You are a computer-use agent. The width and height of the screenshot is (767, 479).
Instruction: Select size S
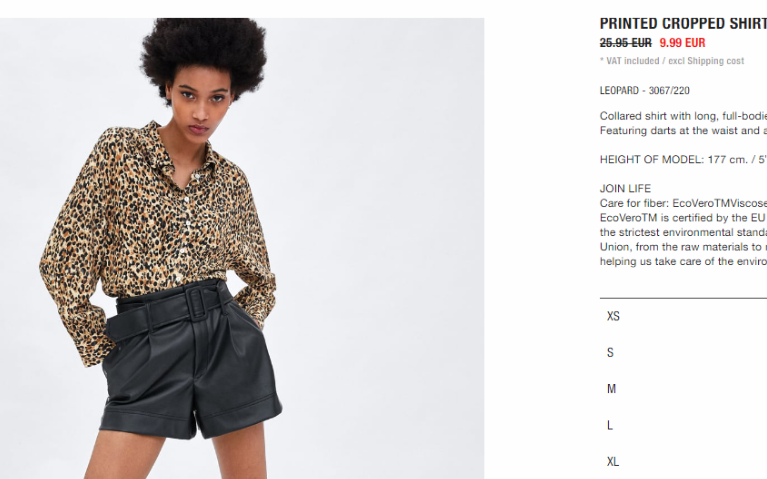tap(683, 352)
